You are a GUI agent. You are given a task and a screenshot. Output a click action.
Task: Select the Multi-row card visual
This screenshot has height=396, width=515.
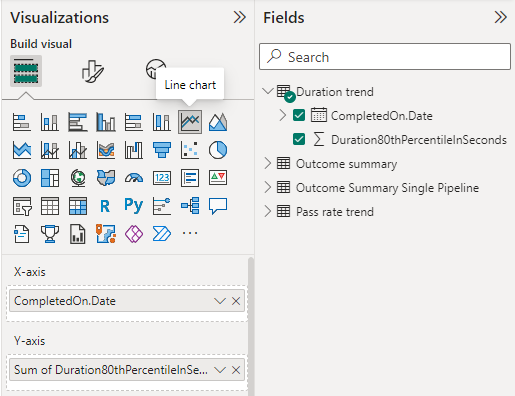(190, 178)
